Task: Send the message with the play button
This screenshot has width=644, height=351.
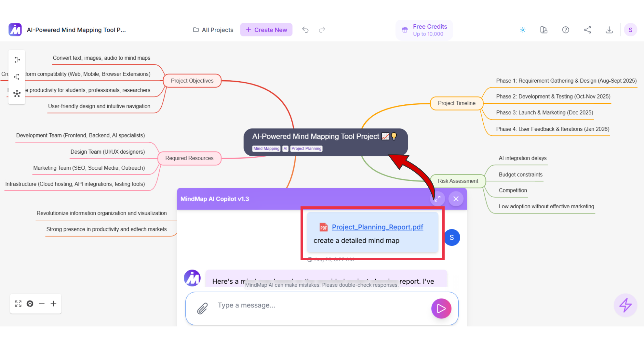Action: [441, 308]
